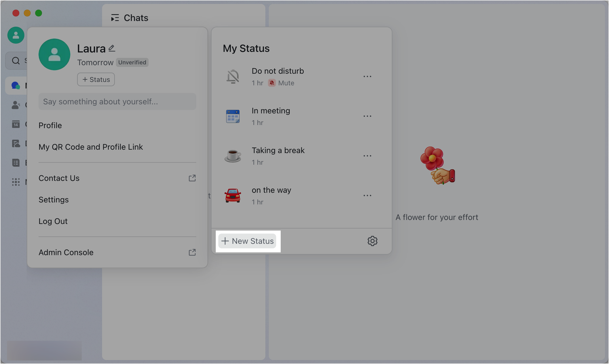Open the search magnifier in sidebar

pos(16,61)
